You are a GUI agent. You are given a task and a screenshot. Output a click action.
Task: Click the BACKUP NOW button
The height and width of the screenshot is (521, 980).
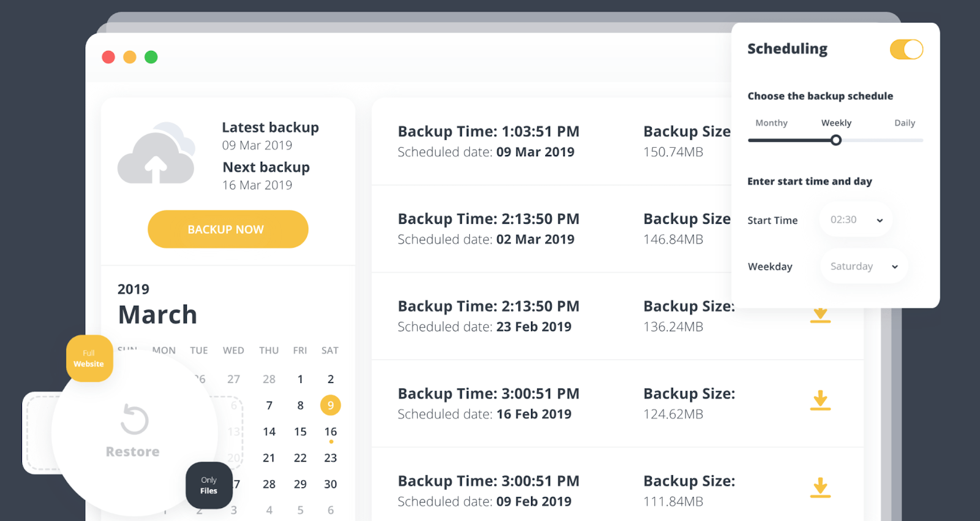click(228, 229)
